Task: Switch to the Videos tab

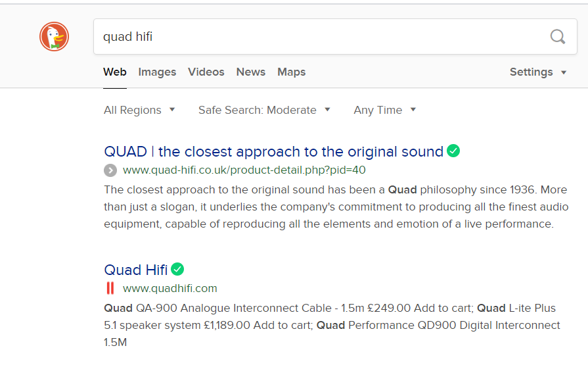Action: click(x=206, y=72)
